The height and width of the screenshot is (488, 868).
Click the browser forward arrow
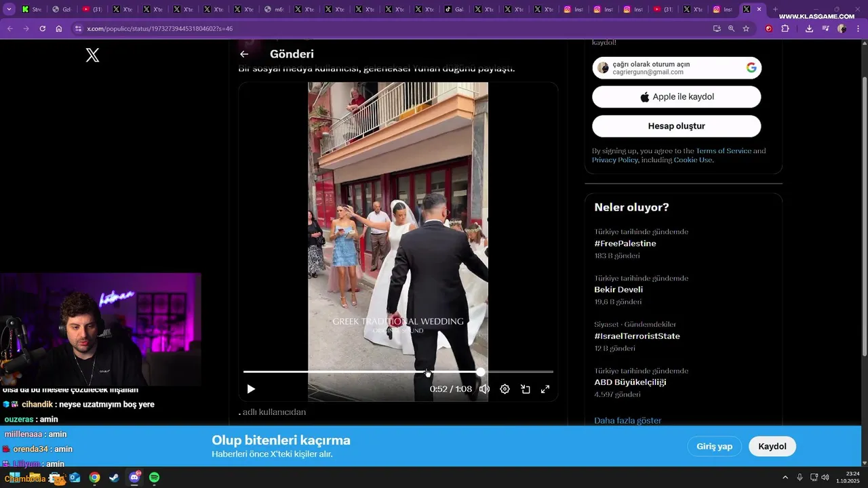tap(26, 28)
